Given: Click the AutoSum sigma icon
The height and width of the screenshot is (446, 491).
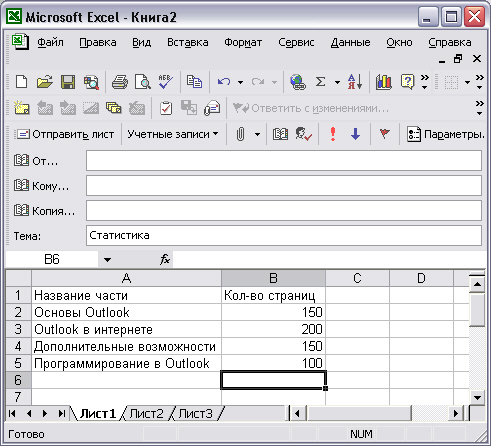Looking at the screenshot, I should click(x=320, y=82).
